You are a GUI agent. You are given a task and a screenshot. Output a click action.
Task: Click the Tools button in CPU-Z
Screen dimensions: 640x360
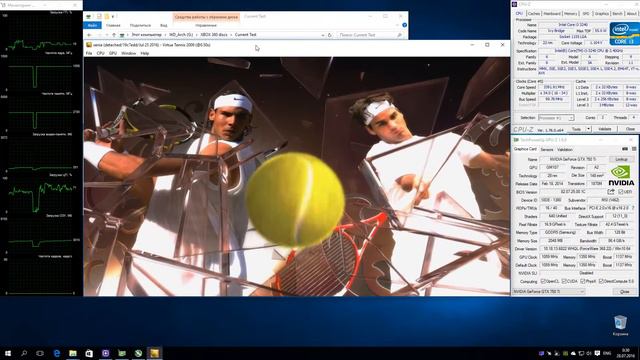pos(576,129)
